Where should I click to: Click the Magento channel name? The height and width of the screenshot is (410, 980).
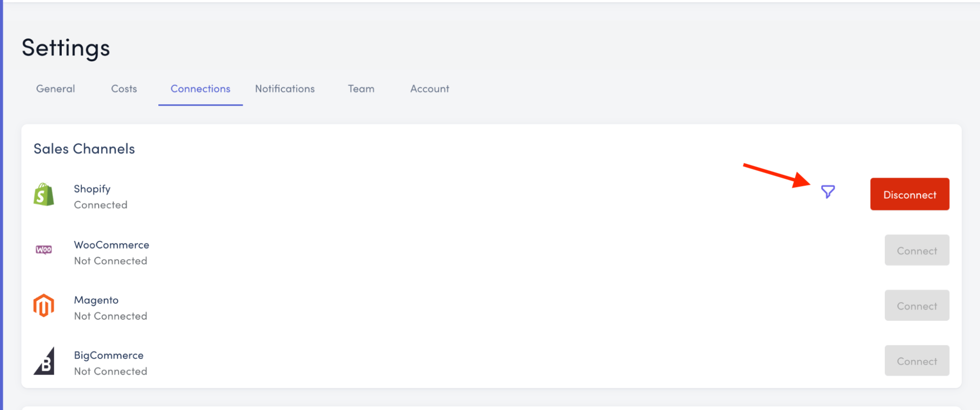96,300
